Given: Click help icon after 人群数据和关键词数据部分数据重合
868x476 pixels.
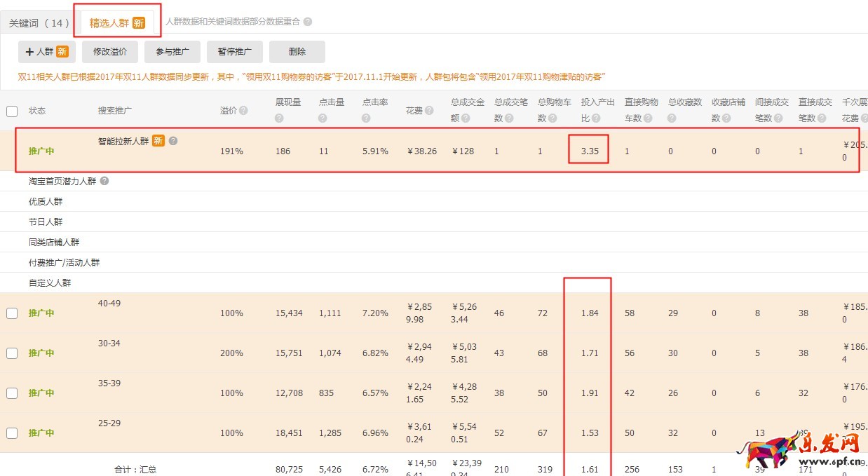Looking at the screenshot, I should 308,22.
